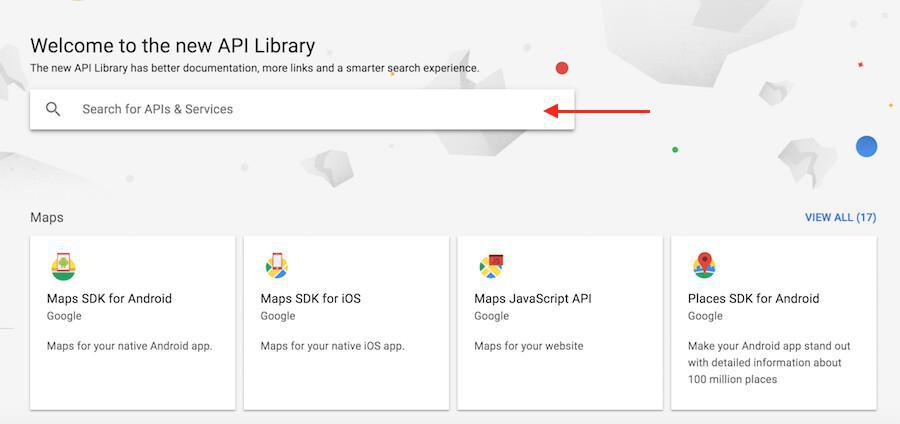Focus the Search for APIs & Services field
Image resolution: width=900 pixels, height=424 pixels.
(x=300, y=109)
